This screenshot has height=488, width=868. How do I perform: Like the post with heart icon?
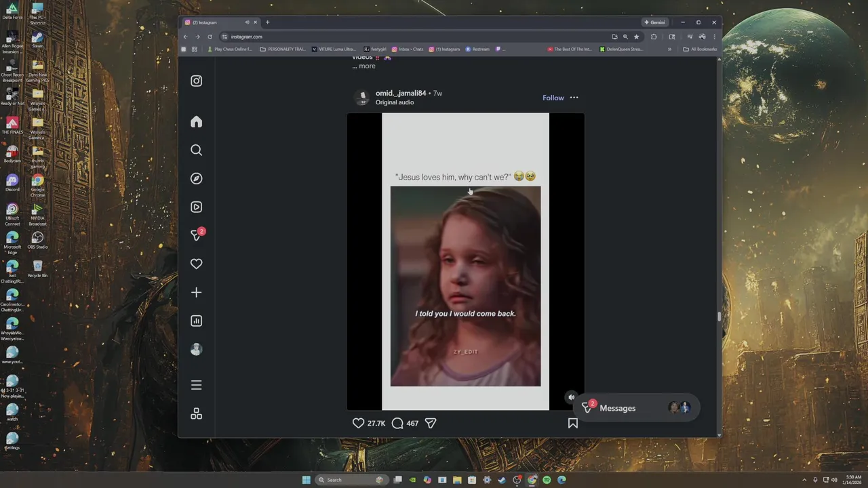coord(358,423)
